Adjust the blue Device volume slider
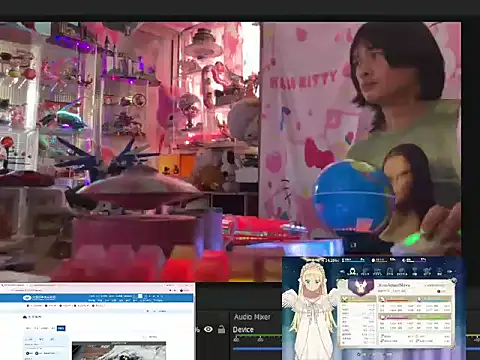Viewport: 480px width, 360px height. pyautogui.click(x=257, y=349)
